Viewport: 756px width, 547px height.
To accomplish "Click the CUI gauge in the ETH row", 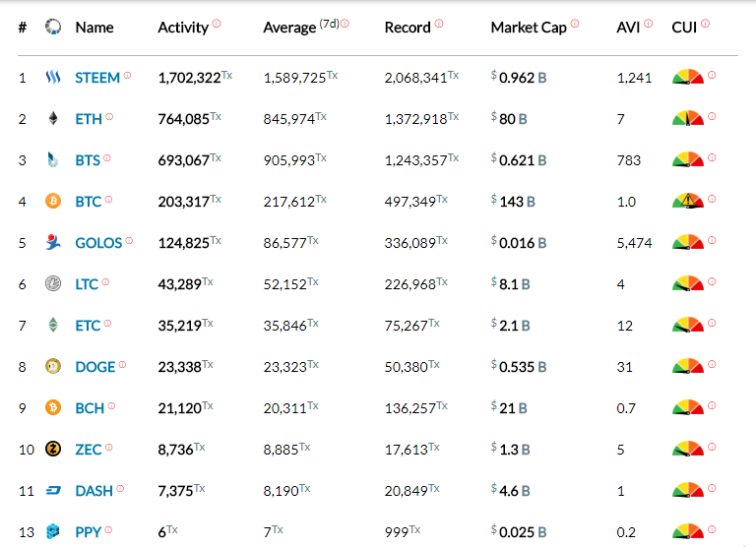I will coord(688,118).
